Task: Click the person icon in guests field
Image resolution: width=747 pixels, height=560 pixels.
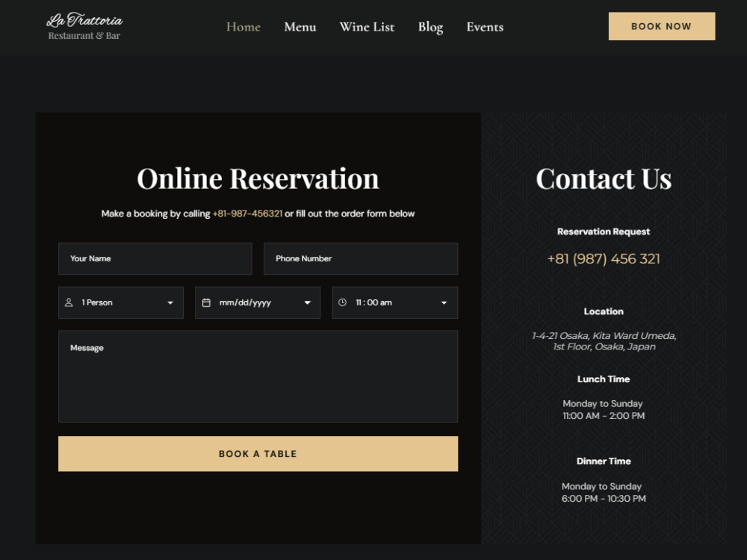Action: click(x=69, y=302)
